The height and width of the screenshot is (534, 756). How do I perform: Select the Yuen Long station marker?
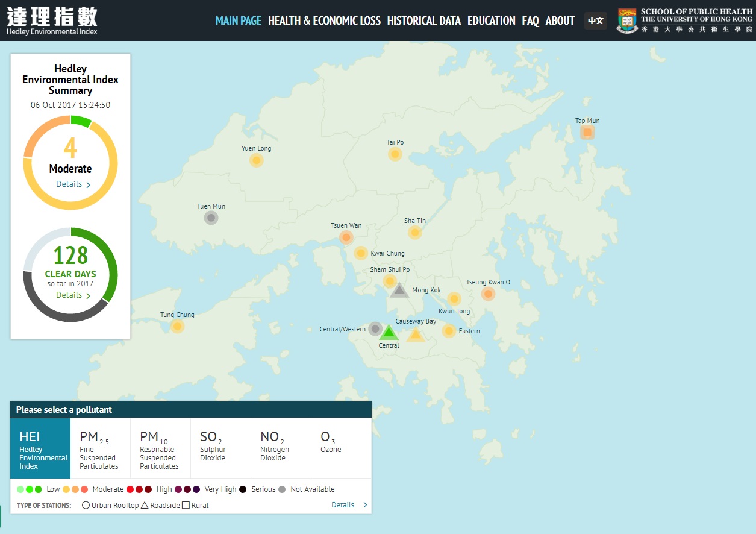coord(257,160)
